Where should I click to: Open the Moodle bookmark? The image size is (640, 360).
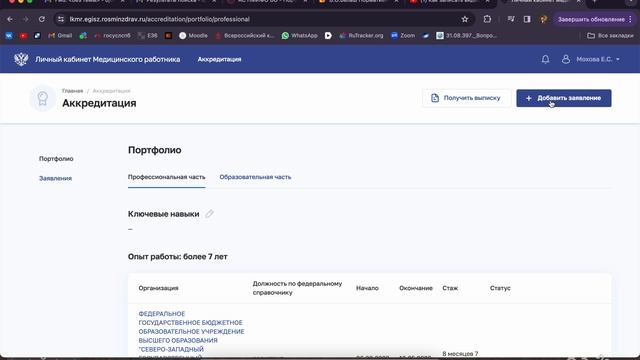(x=193, y=36)
